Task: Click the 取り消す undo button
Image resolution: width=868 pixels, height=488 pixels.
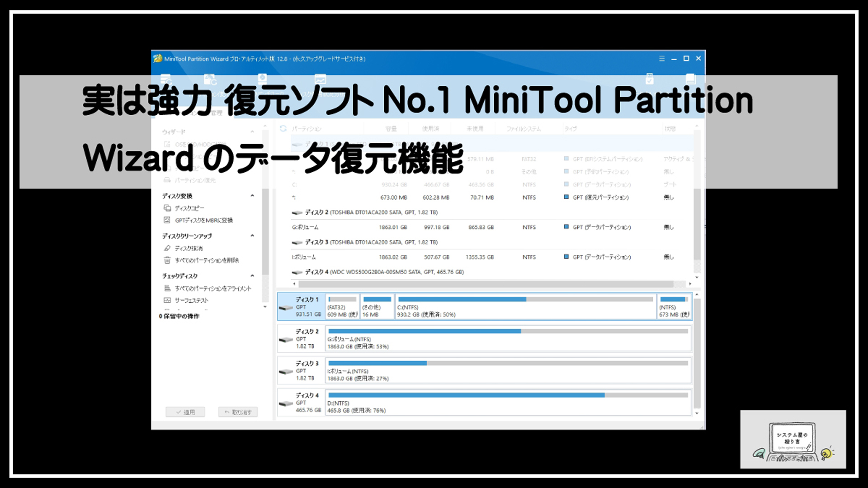Action: pos(238,412)
